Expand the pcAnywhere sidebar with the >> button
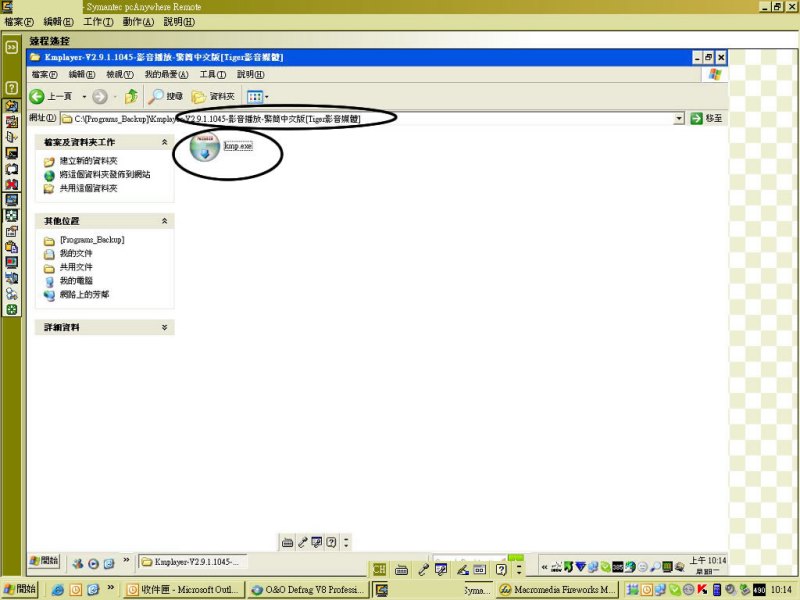Image resolution: width=800 pixels, height=600 pixels. (x=11, y=47)
